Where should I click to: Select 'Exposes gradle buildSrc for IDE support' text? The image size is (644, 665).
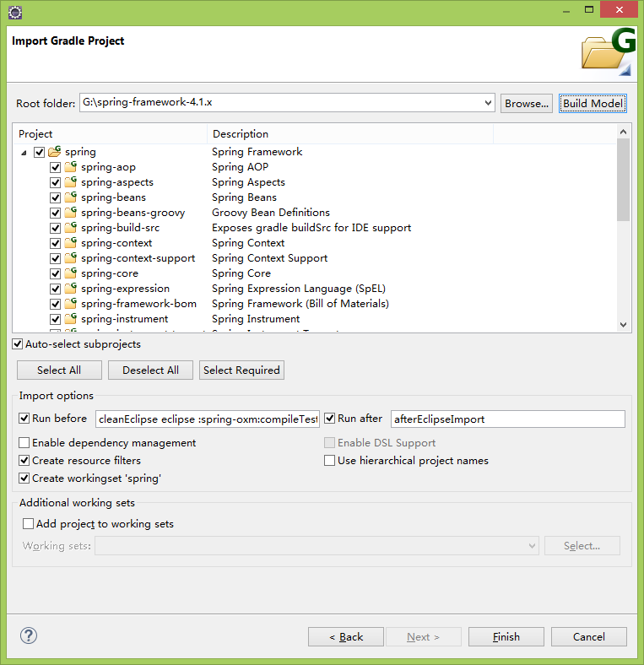(x=311, y=228)
